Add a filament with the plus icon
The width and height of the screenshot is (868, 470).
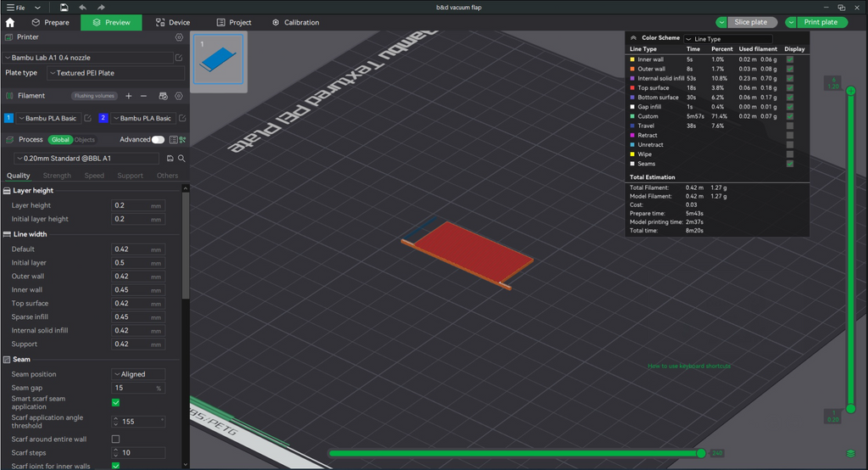click(x=129, y=96)
